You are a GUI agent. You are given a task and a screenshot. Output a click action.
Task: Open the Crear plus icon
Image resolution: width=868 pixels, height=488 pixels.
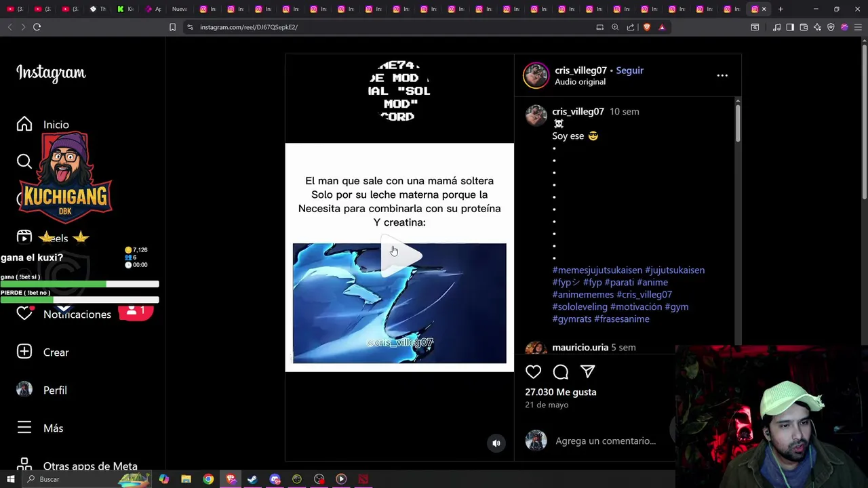(x=24, y=352)
